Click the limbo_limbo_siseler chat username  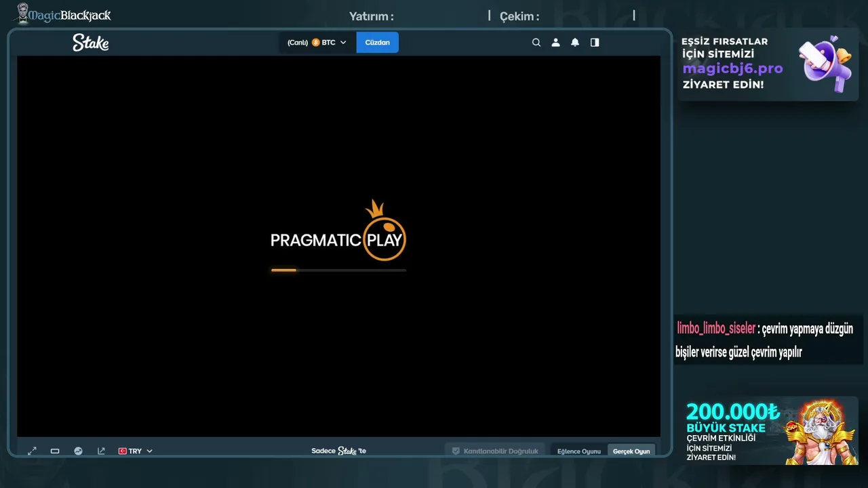(x=716, y=329)
